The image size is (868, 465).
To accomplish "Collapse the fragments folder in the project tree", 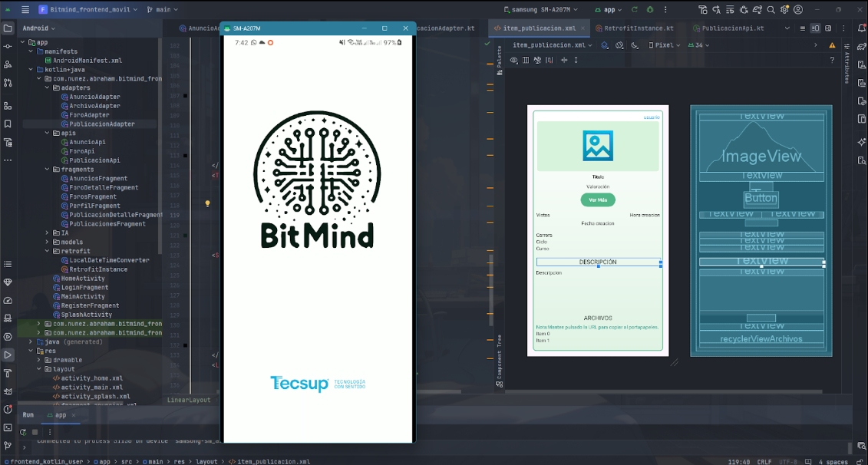I will coord(45,169).
